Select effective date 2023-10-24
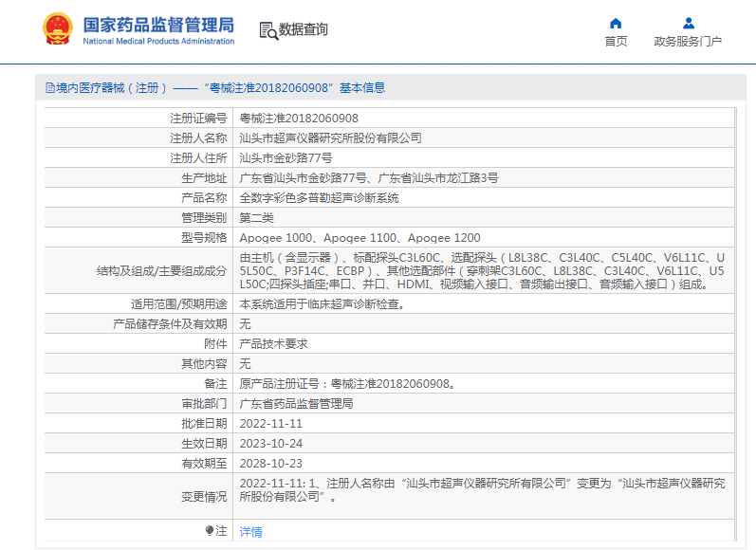The width and height of the screenshot is (756, 550). point(271,444)
